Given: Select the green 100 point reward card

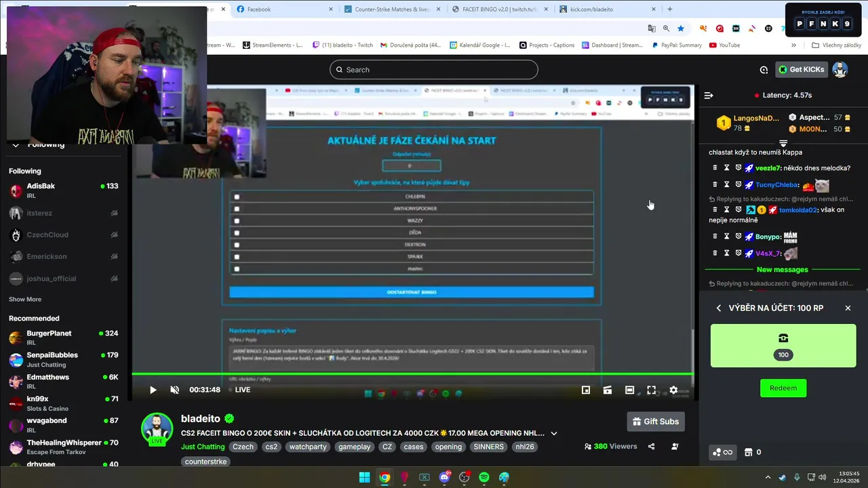Looking at the screenshot, I should (783, 346).
